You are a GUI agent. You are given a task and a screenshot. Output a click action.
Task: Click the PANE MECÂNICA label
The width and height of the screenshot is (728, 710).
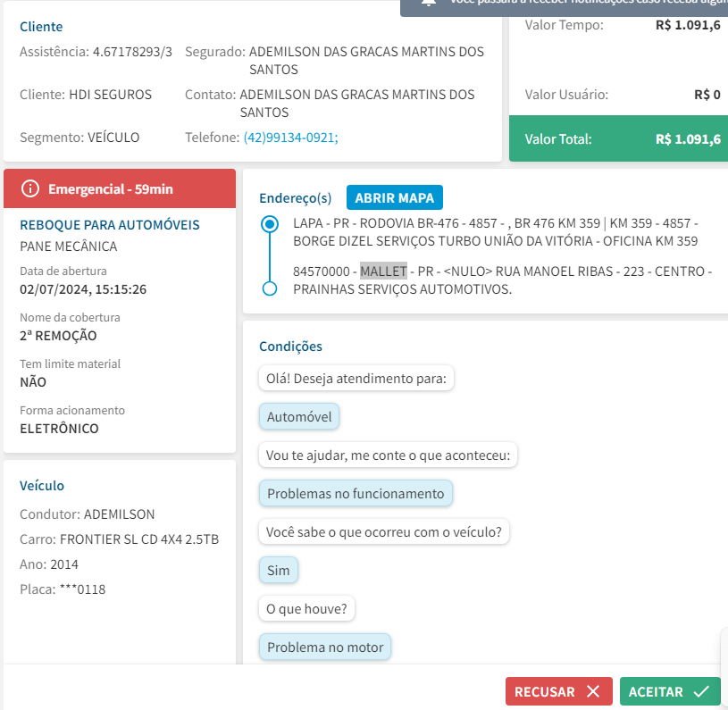click(68, 246)
